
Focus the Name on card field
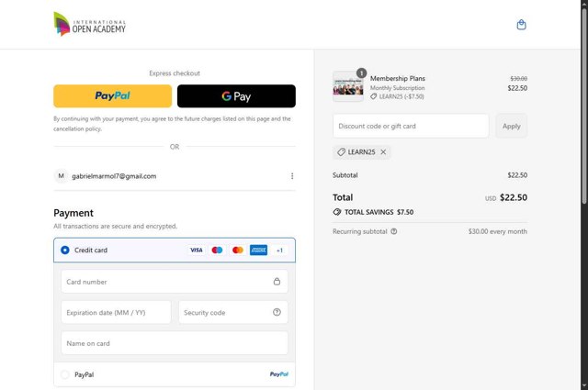(175, 343)
